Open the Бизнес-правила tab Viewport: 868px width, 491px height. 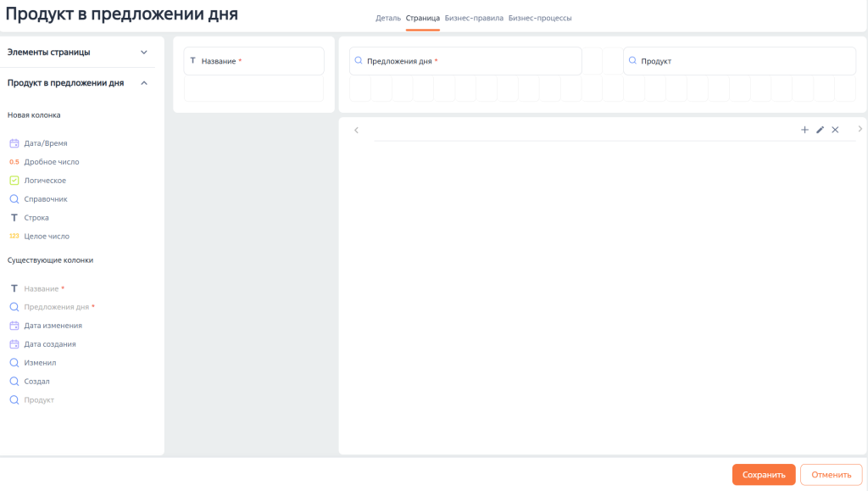pyautogui.click(x=474, y=18)
